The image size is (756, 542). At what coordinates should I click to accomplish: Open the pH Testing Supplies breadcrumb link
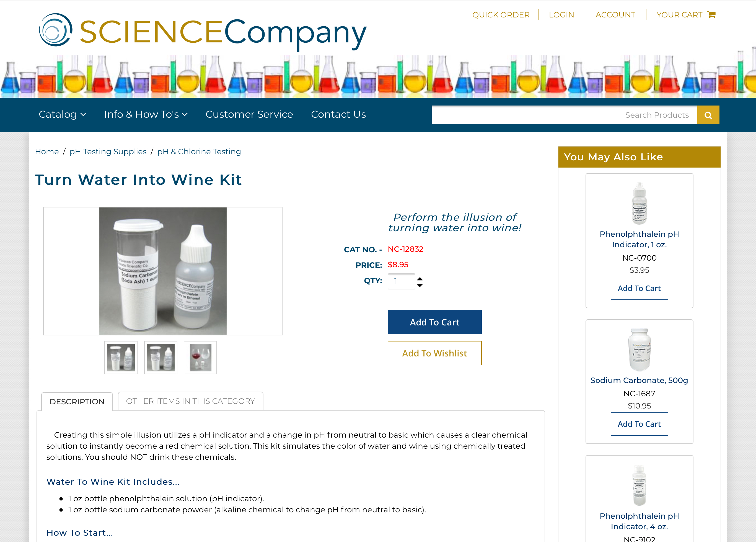point(108,152)
